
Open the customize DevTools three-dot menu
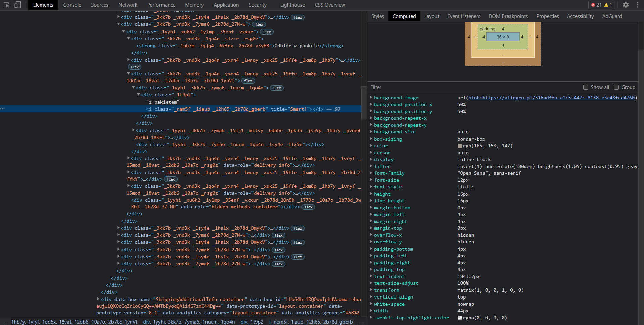637,5
